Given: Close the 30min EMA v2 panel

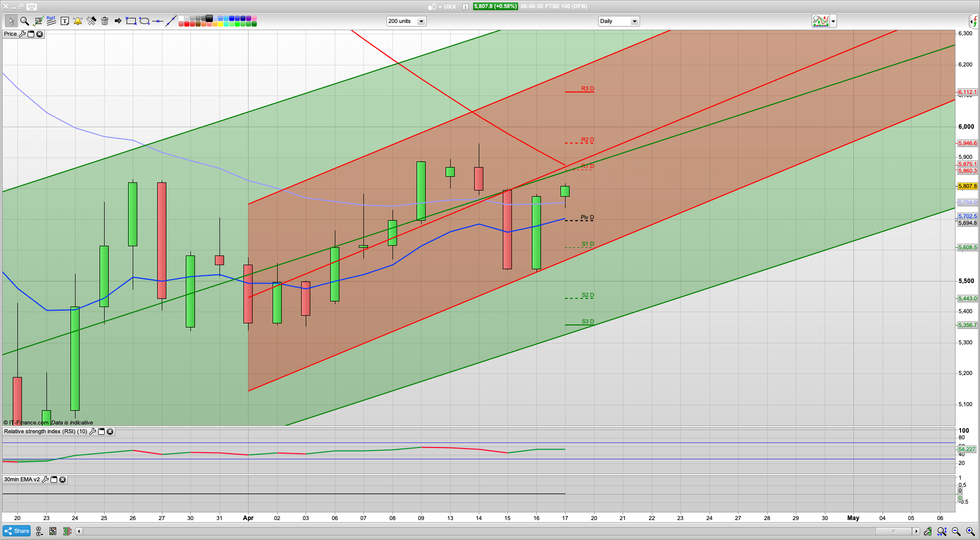Looking at the screenshot, I should click(62, 480).
